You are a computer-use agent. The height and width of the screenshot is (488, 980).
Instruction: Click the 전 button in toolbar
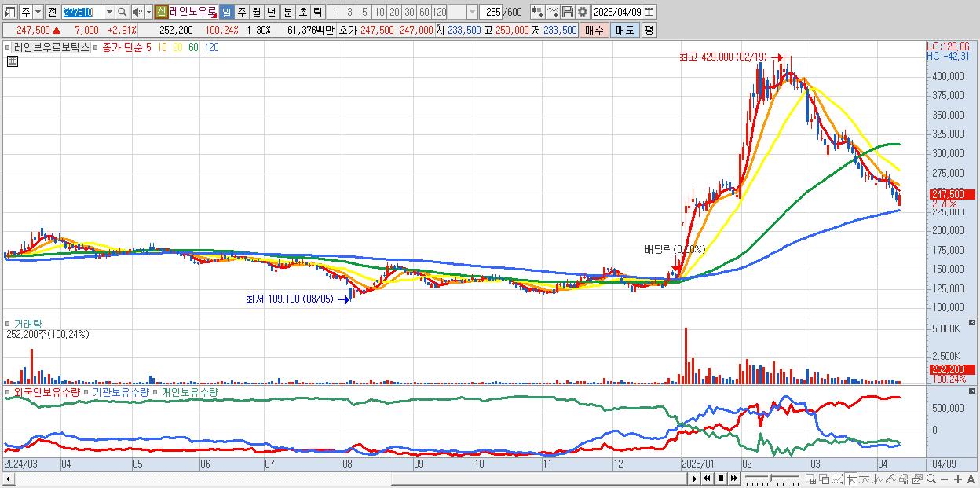[x=52, y=12]
